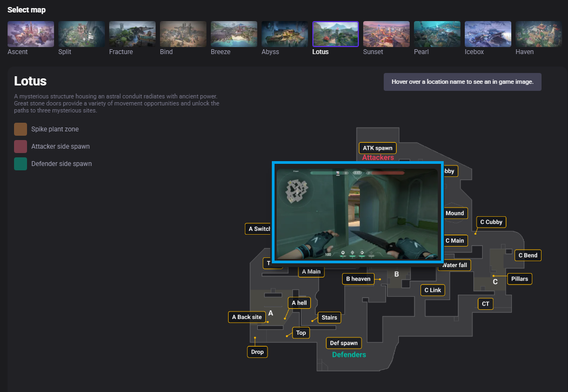
Task: Click the Pillars location label
Action: [x=519, y=278]
